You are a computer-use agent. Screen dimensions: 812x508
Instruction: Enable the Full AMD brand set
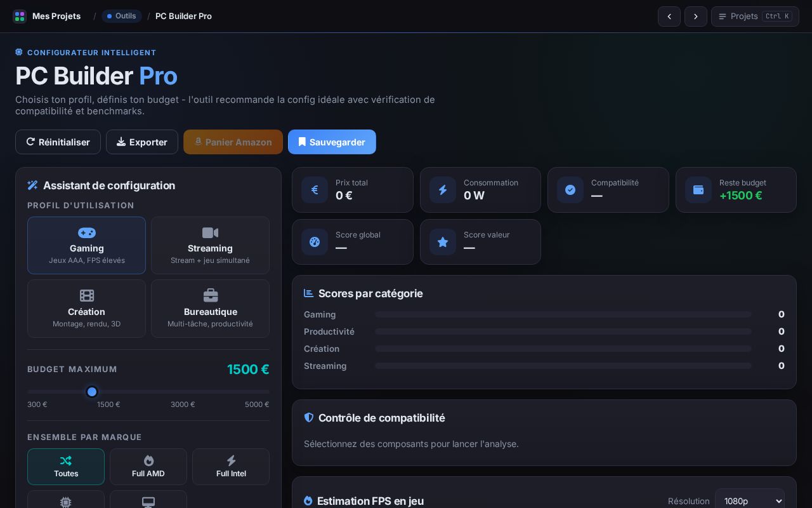tap(148, 467)
